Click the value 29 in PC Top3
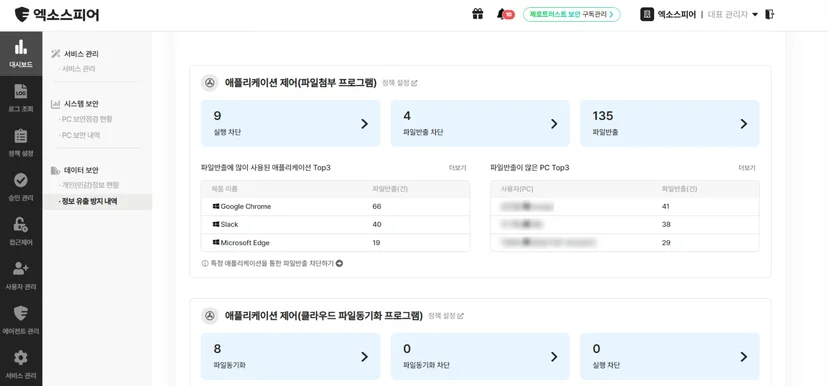Screen dimensions: 828x386 click(x=666, y=242)
